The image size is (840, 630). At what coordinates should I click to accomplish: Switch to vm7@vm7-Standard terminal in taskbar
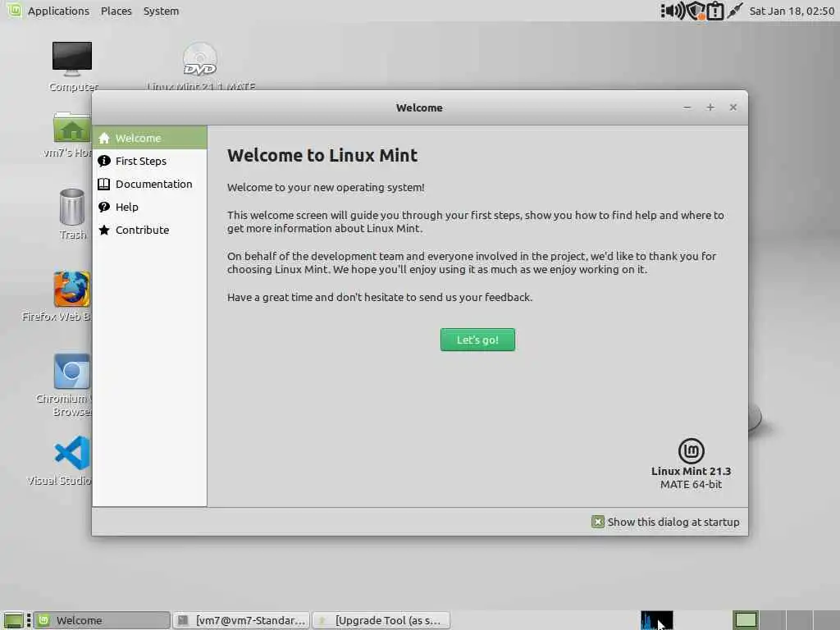pyautogui.click(x=241, y=620)
